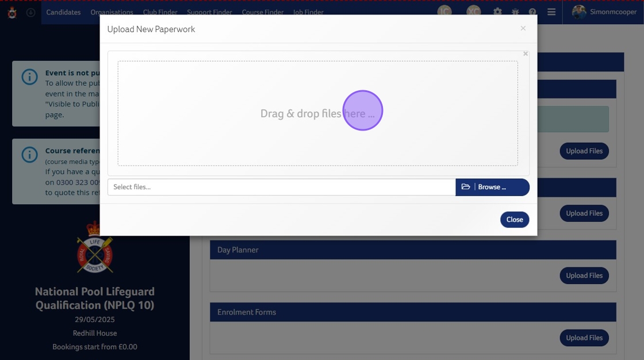The width and height of the screenshot is (644, 360).
Task: Click the Bookings start from £0.00 text
Action: click(95, 347)
